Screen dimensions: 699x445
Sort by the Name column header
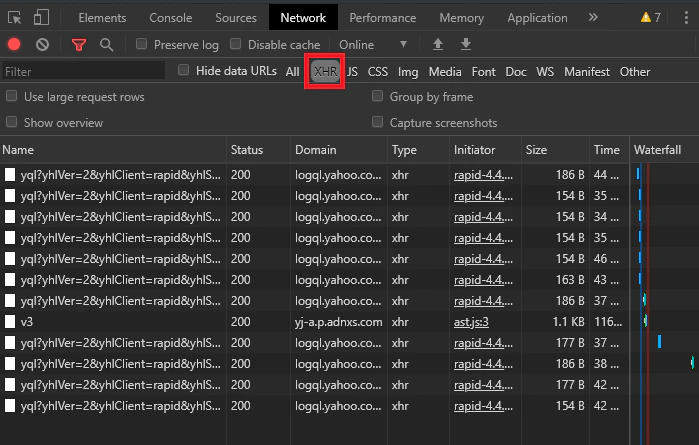tap(113, 150)
